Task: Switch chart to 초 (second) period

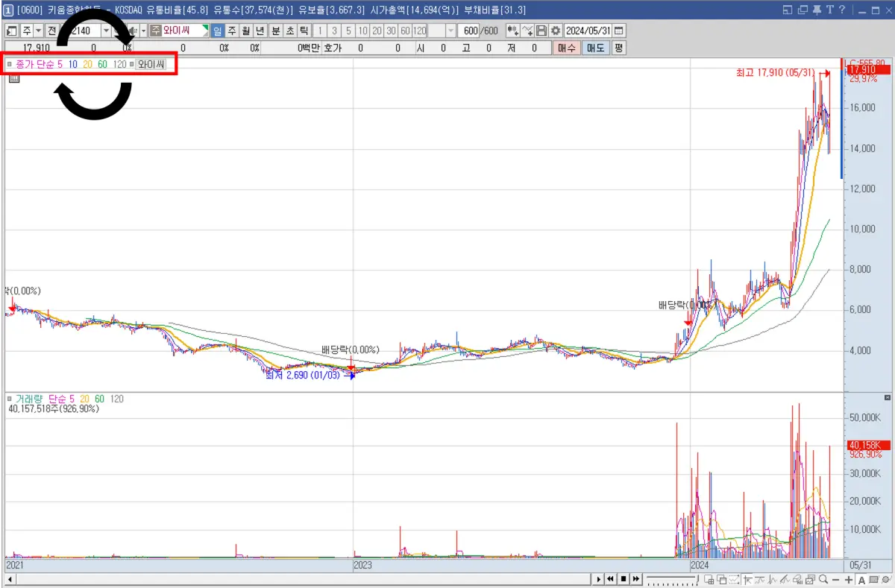Action: point(289,31)
